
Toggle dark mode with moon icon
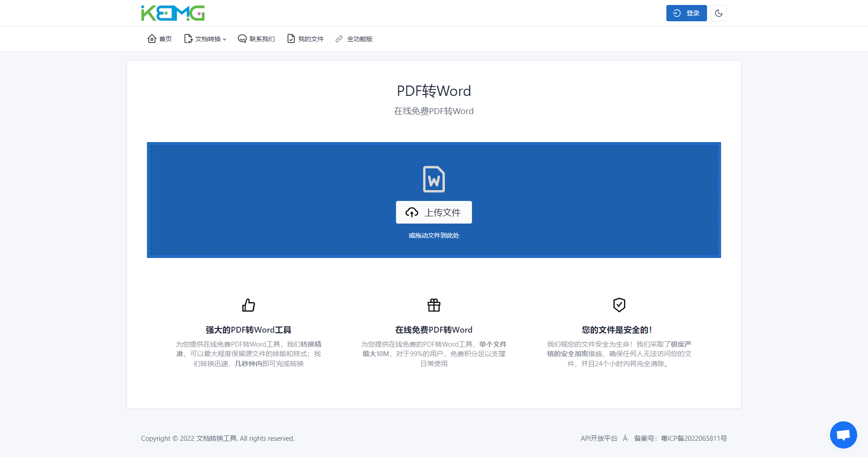718,13
